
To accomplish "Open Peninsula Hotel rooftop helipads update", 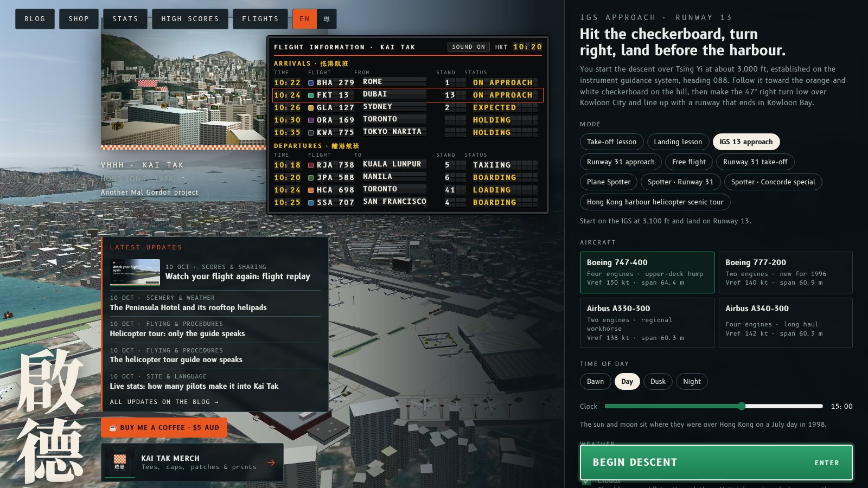I will click(188, 307).
